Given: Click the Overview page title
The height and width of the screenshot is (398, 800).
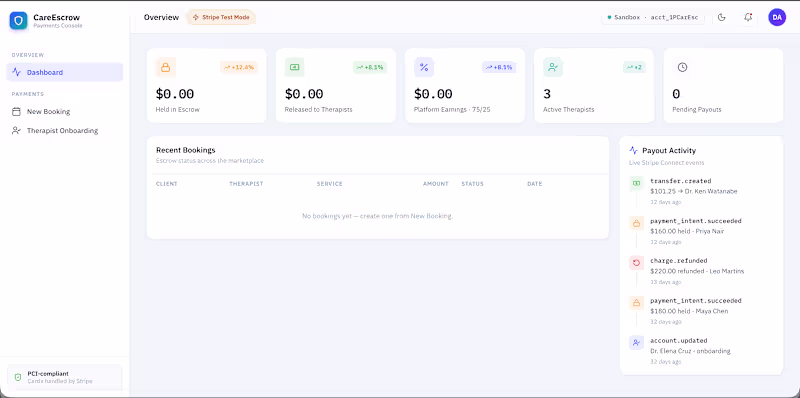Looking at the screenshot, I should tap(161, 17).
